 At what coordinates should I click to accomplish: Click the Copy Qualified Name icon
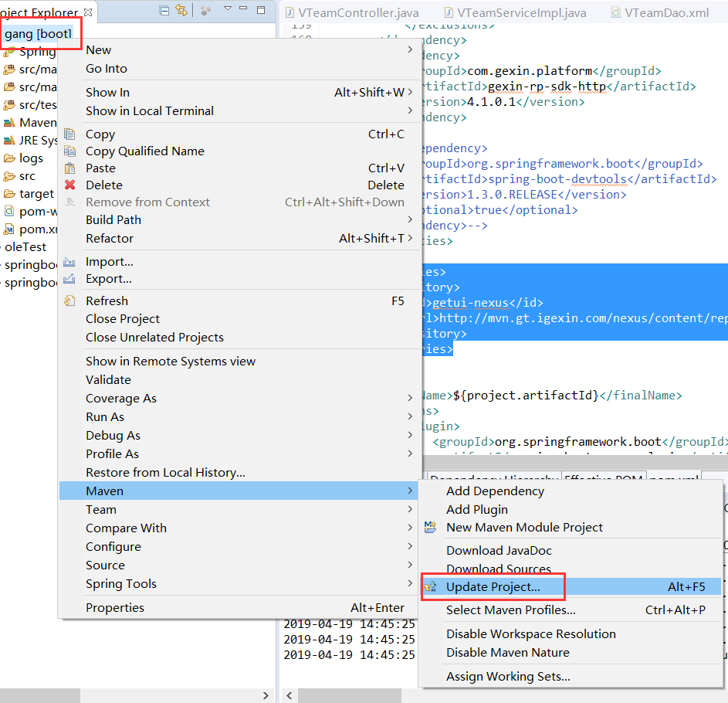pos(69,151)
